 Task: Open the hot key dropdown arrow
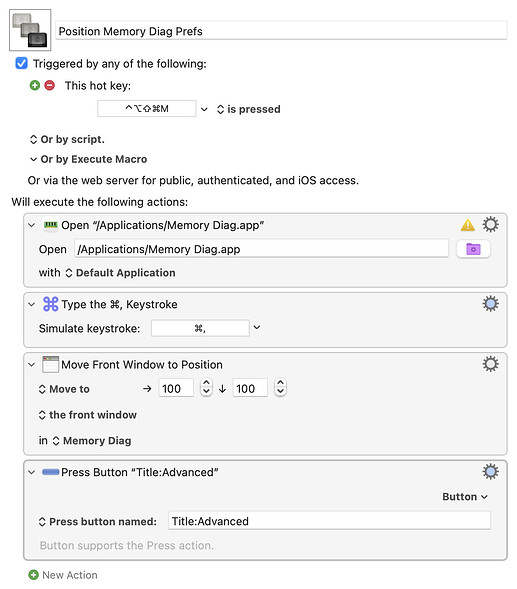pyautogui.click(x=204, y=109)
